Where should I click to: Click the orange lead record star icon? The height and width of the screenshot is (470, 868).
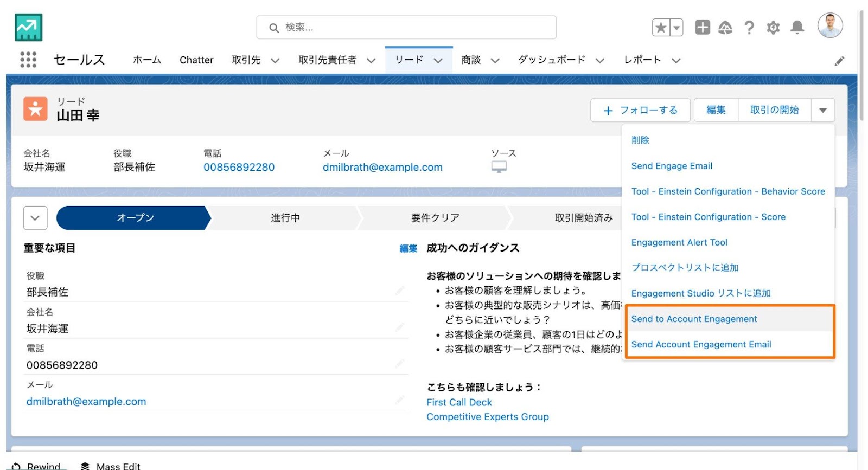pos(35,109)
